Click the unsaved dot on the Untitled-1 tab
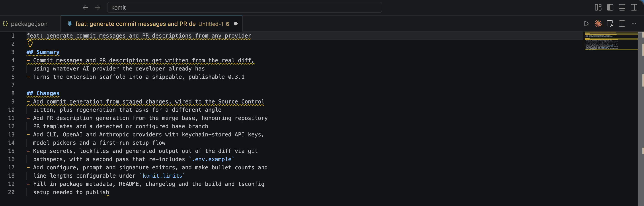This screenshot has height=206, width=644. click(x=236, y=24)
